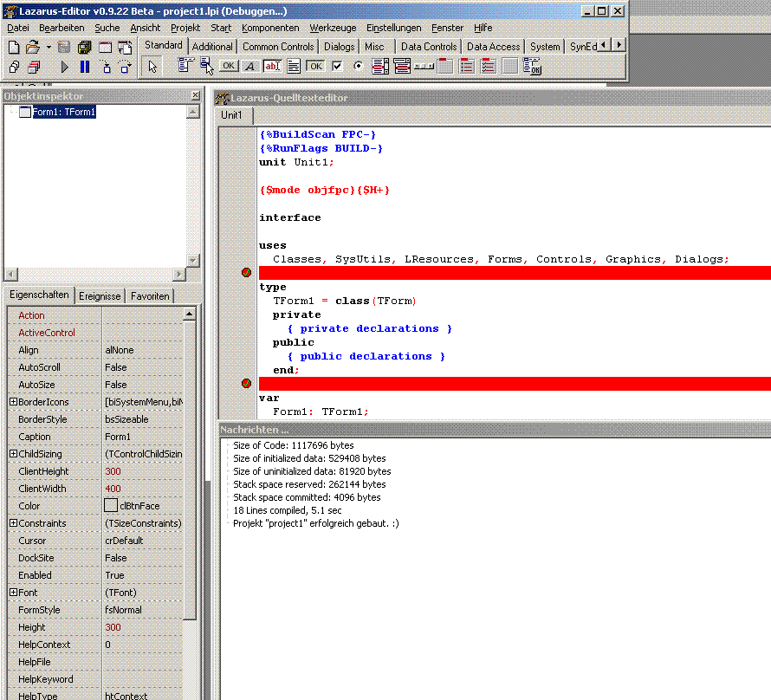Choose the TMainMenu component icon
This screenshot has width=771, height=700.
[x=186, y=66]
